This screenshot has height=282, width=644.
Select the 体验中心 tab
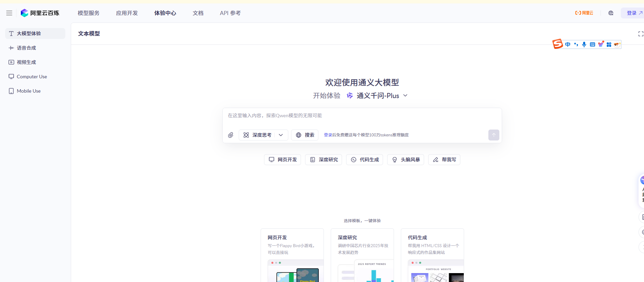click(x=165, y=13)
